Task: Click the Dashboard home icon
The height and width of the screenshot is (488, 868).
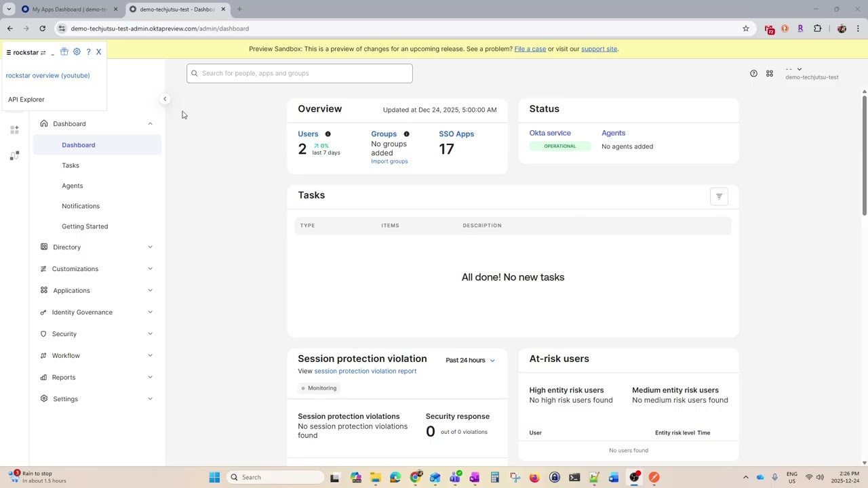Action: (44, 123)
